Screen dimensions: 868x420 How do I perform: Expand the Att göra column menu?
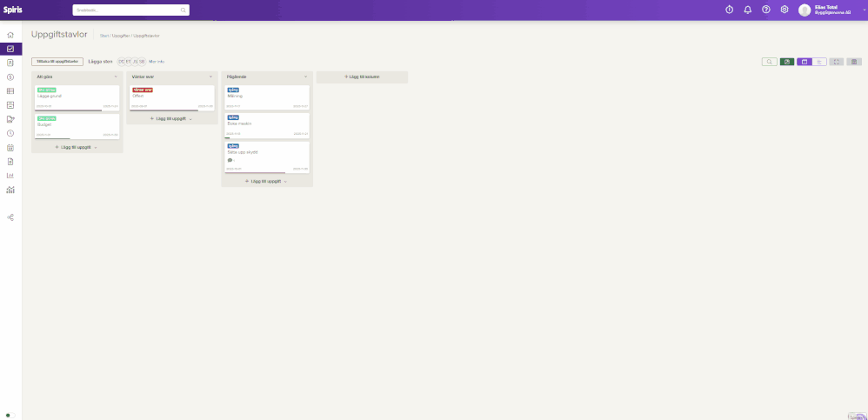pos(116,77)
